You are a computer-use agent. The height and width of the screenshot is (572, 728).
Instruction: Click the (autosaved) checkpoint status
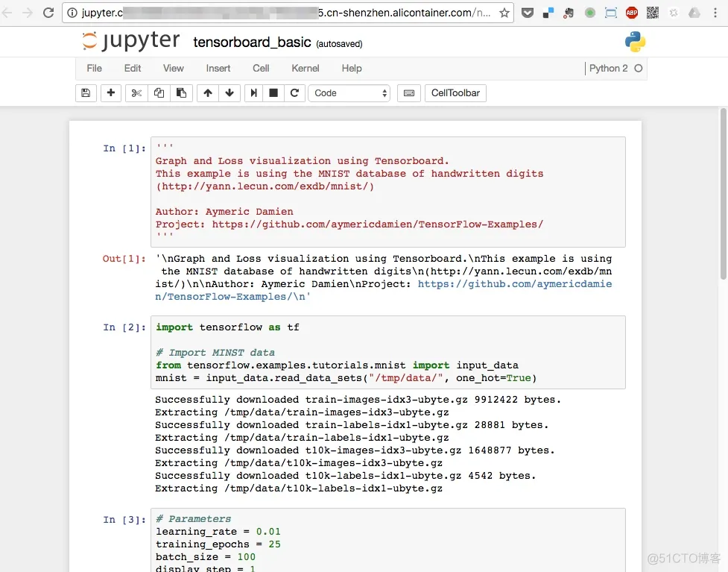(339, 44)
